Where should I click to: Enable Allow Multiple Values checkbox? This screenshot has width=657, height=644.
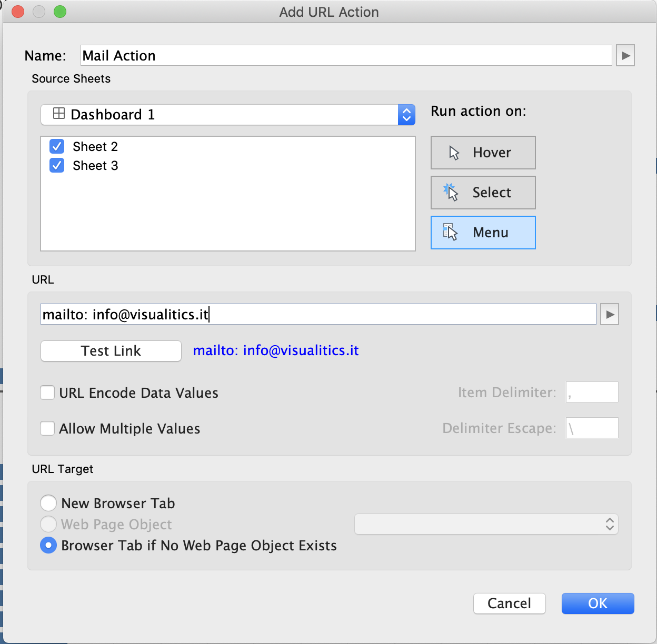[48, 429]
